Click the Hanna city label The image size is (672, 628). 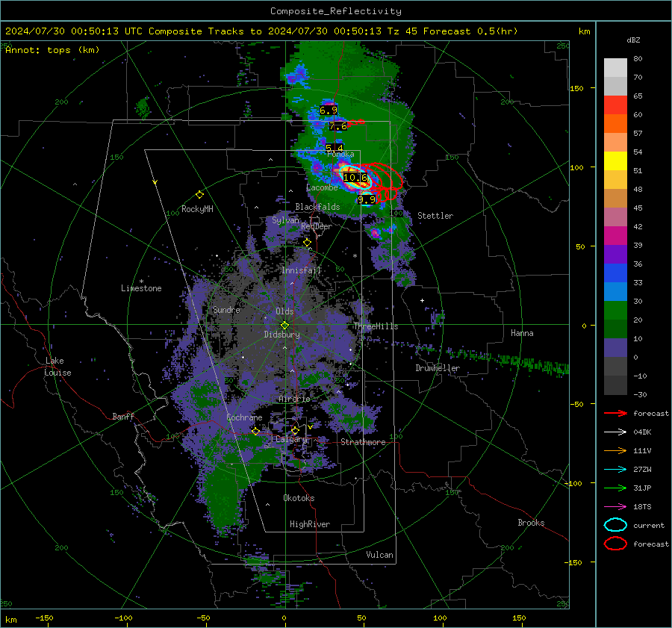[522, 333]
